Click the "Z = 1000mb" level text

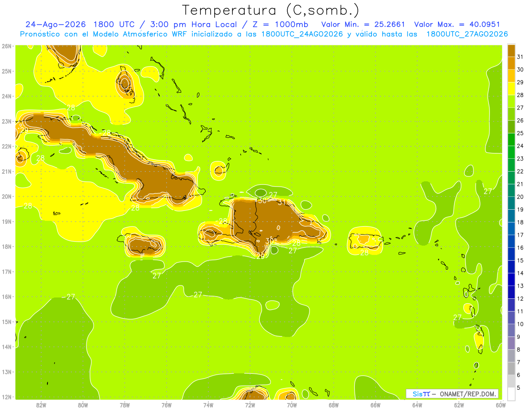(281, 24)
